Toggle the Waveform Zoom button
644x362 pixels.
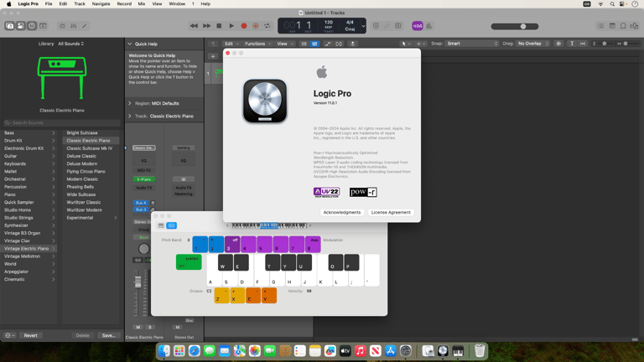click(558, 44)
